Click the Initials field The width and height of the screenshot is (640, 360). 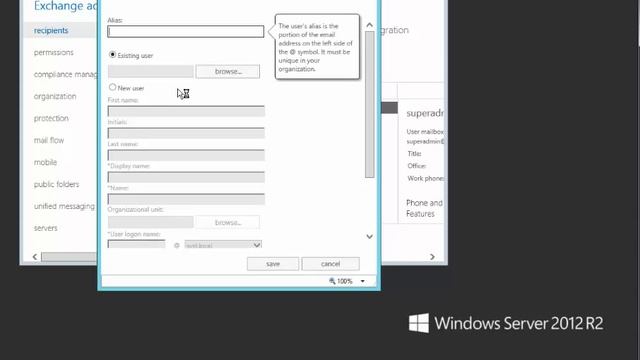pyautogui.click(x=186, y=133)
